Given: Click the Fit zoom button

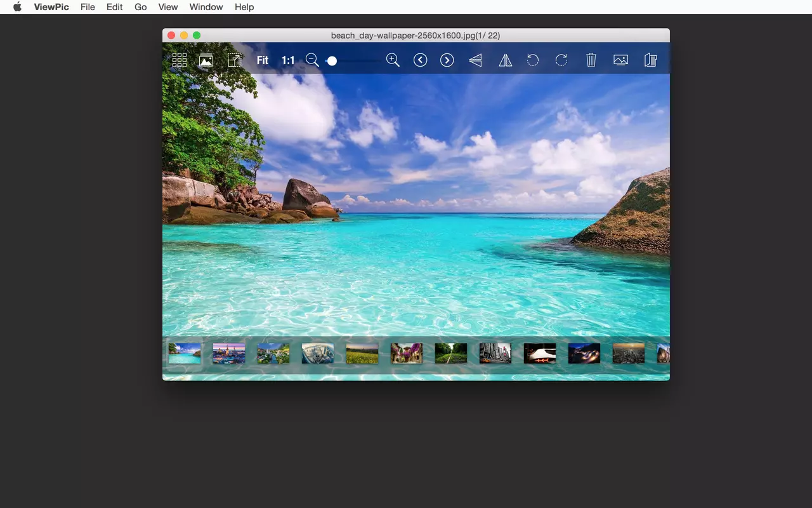Looking at the screenshot, I should pos(263,60).
